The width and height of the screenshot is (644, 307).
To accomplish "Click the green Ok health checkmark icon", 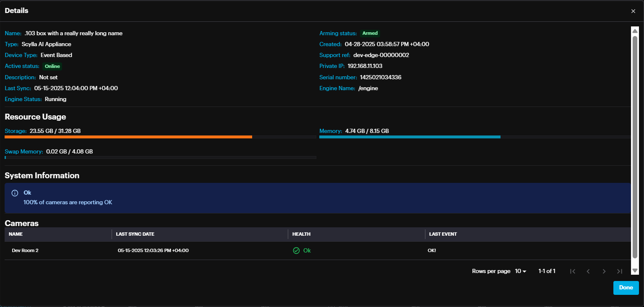I will pos(296,250).
